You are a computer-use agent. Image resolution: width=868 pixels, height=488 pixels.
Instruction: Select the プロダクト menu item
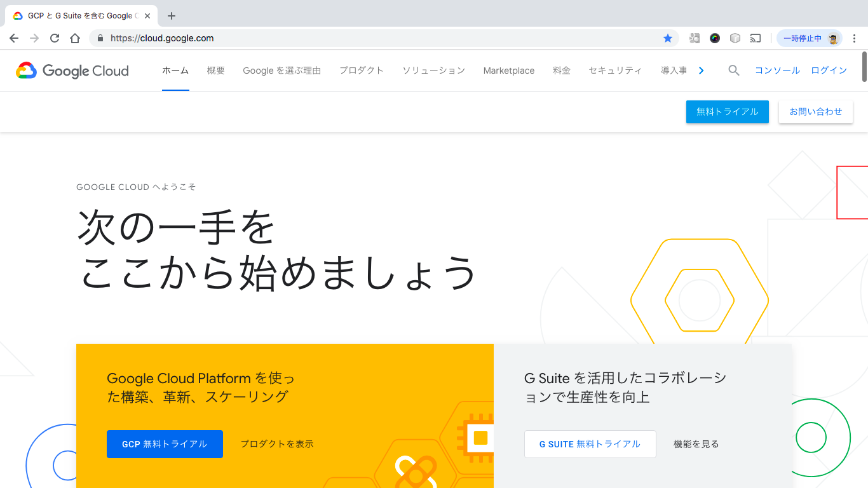pyautogui.click(x=362, y=71)
